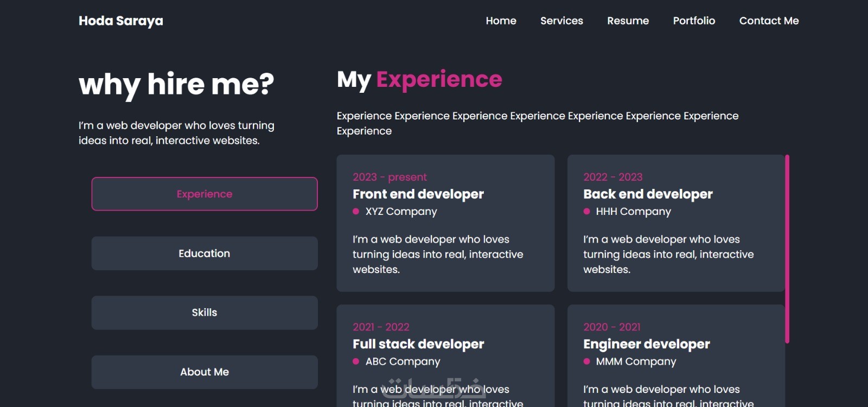This screenshot has width=868, height=407.
Task: Select the Back end developer card title
Action: tap(648, 194)
